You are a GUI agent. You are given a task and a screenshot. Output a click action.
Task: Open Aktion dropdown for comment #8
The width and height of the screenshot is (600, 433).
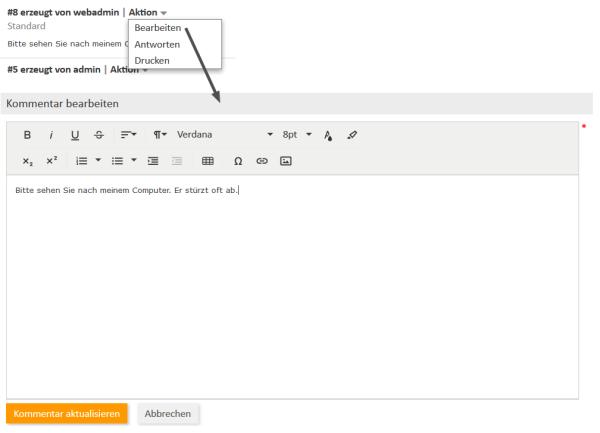tap(148, 12)
